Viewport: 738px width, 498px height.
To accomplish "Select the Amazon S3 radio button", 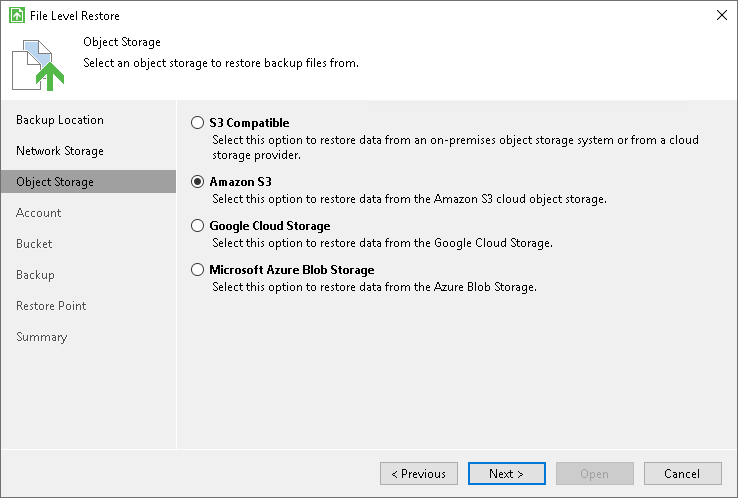I will tap(197, 182).
